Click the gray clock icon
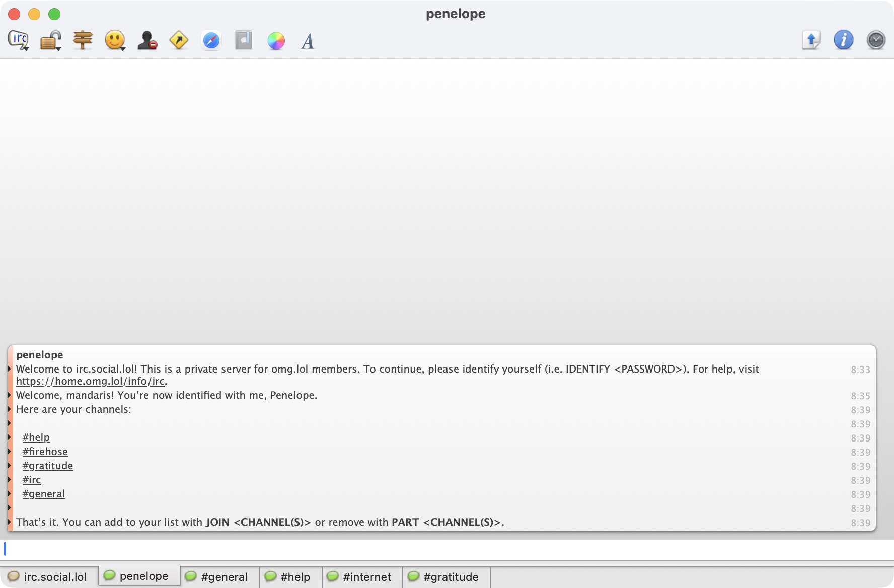The height and width of the screenshot is (588, 894). [876, 40]
